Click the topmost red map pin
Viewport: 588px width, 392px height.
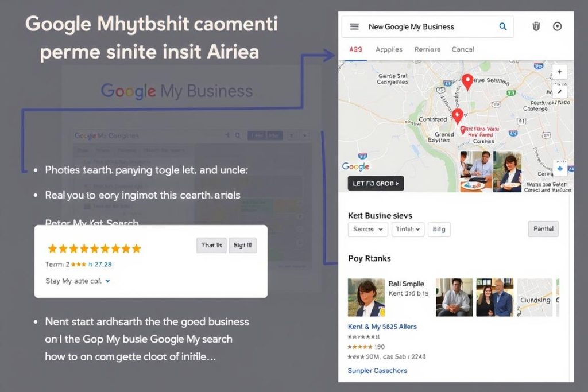point(467,81)
